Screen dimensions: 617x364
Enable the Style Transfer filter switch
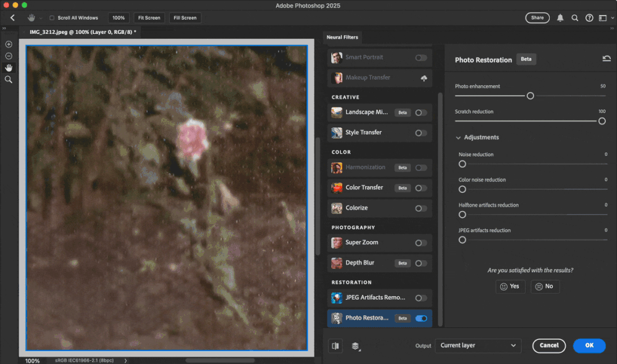(x=421, y=133)
